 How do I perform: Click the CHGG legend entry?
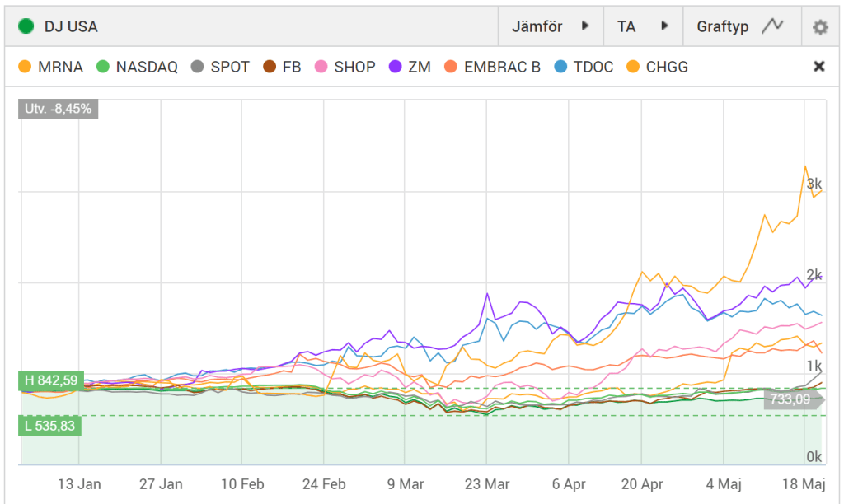656,67
